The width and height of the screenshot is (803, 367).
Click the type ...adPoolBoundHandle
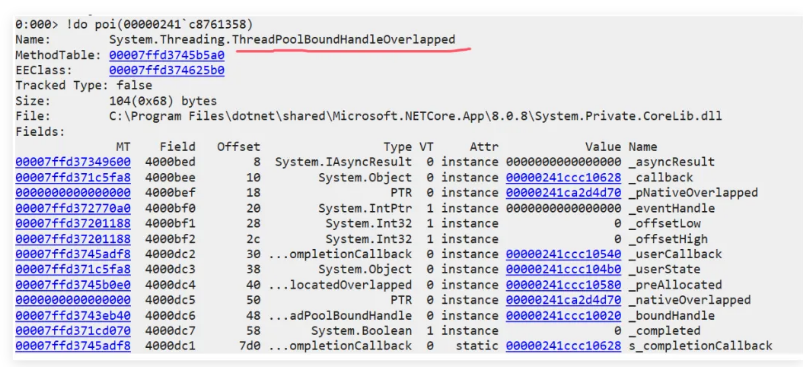(x=340, y=315)
